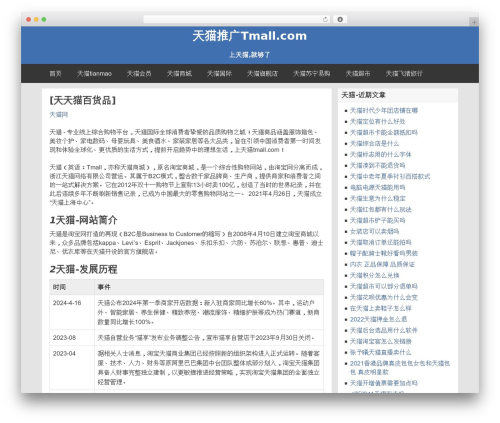This screenshot has width=500, height=423.
Task: Open article 2021香港品牌真皮包包女包
Action: (400, 367)
